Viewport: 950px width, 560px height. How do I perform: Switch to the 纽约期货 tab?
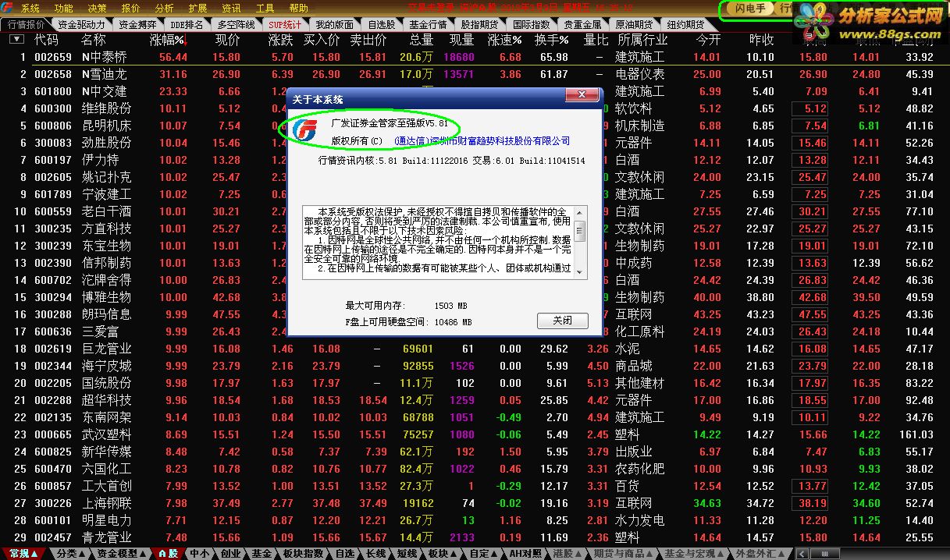(686, 24)
